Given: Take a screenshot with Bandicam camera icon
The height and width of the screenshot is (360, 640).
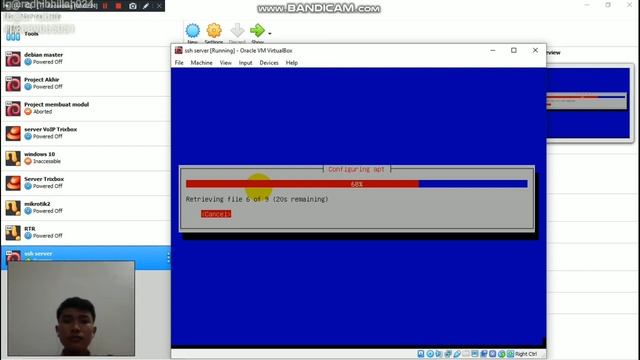Looking at the screenshot, I should [x=133, y=6].
